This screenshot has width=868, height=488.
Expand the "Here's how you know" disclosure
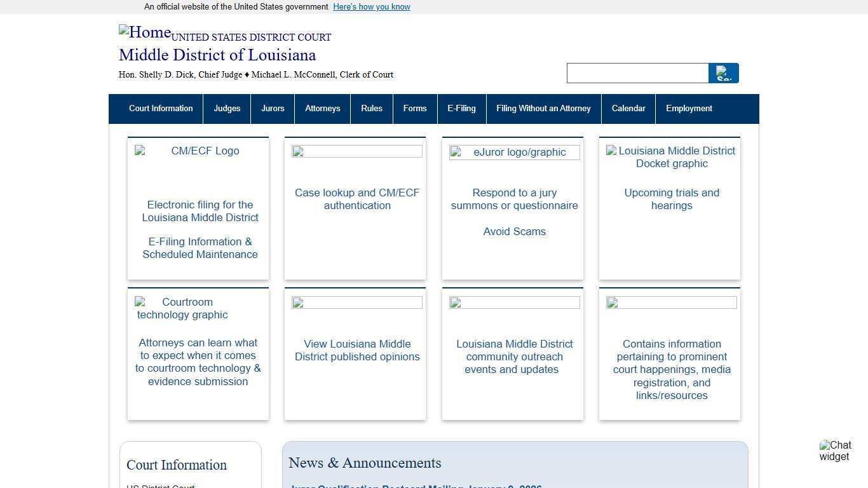[x=372, y=7]
